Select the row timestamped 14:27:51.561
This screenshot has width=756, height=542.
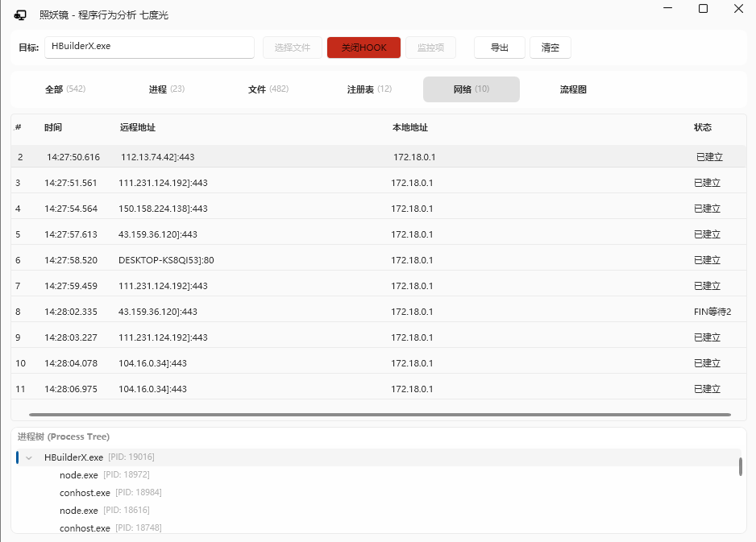pos(379,183)
